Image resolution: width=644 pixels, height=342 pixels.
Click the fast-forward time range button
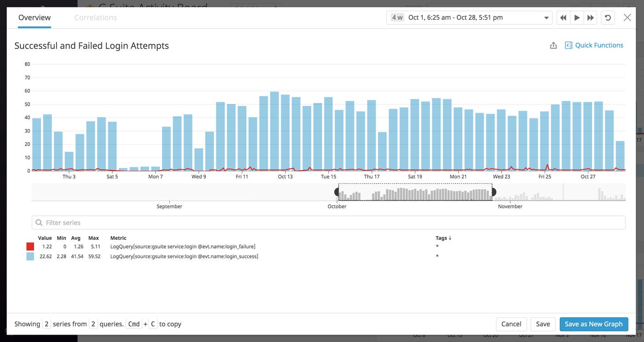pyautogui.click(x=590, y=18)
